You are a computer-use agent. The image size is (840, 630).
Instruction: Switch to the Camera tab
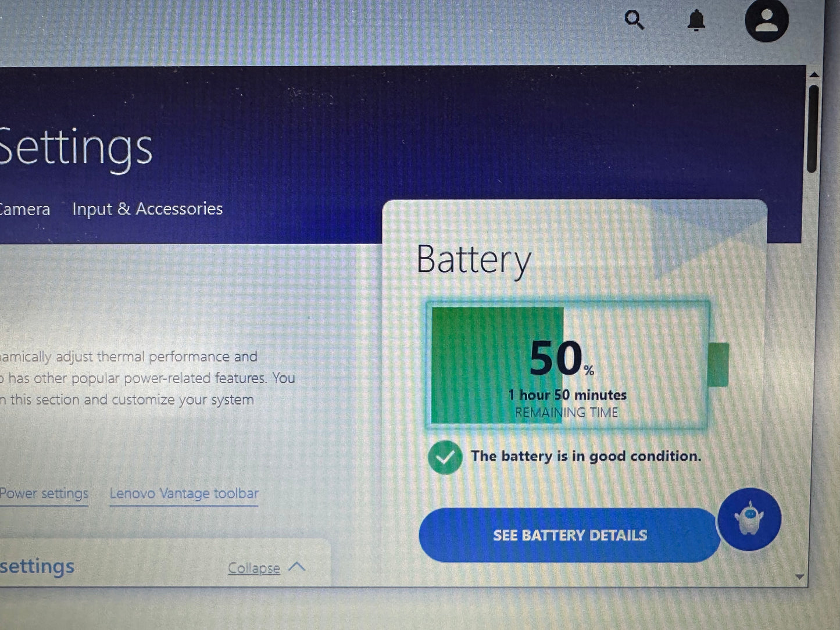24,209
